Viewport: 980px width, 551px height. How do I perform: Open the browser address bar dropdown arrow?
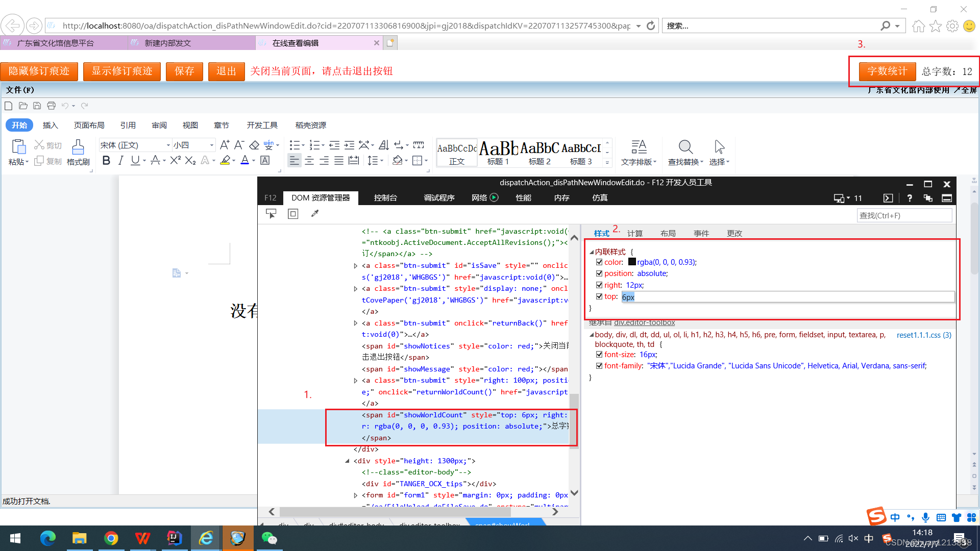(639, 26)
